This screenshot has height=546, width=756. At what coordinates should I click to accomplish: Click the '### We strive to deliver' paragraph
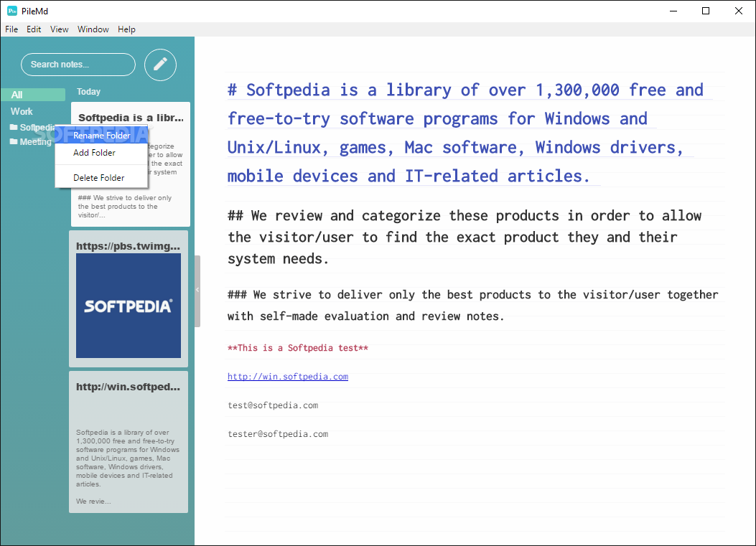pyautogui.click(x=473, y=306)
